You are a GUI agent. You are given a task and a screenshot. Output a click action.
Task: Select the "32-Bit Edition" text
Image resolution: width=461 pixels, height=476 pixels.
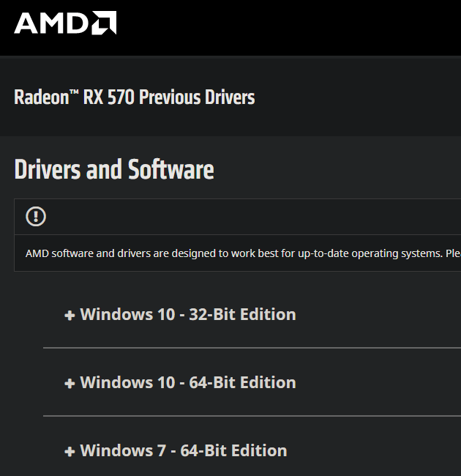click(x=242, y=315)
